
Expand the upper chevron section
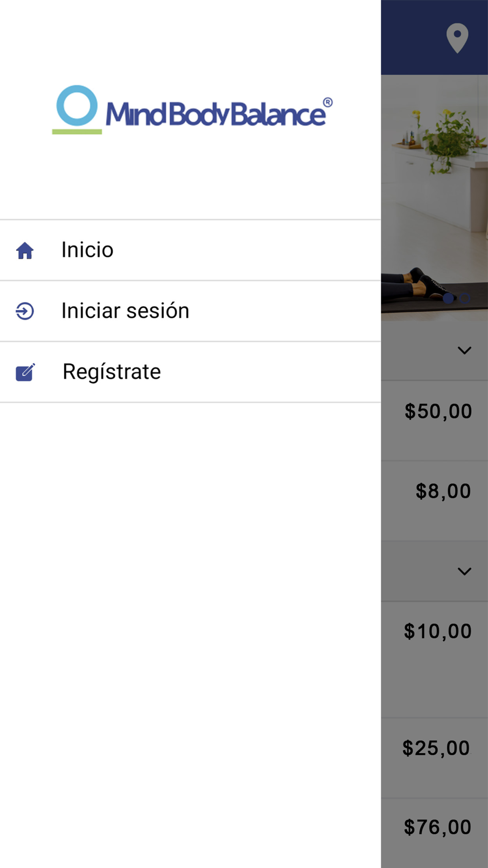[465, 351]
